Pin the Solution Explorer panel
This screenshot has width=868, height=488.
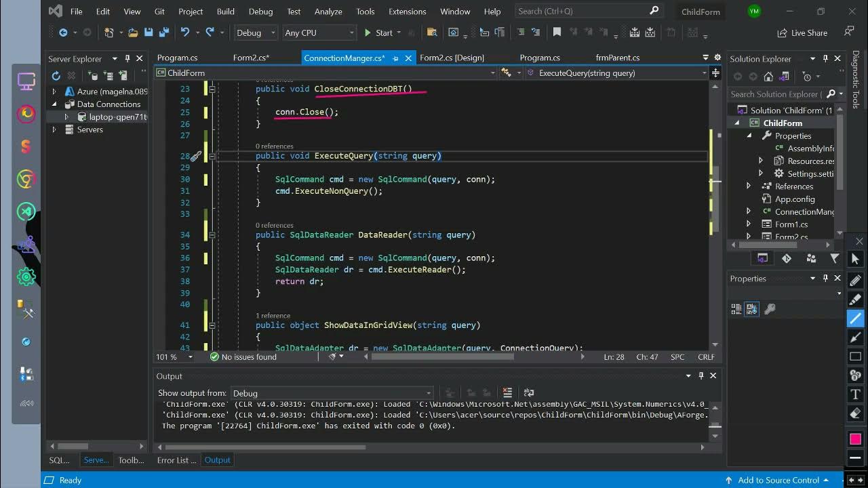tap(825, 59)
